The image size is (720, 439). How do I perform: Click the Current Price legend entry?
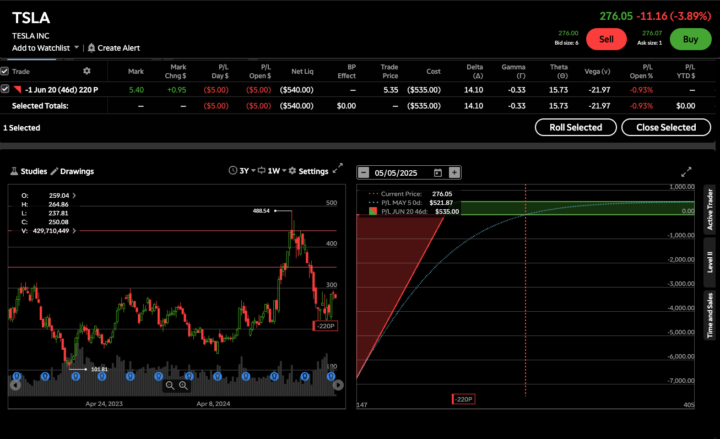click(410, 194)
